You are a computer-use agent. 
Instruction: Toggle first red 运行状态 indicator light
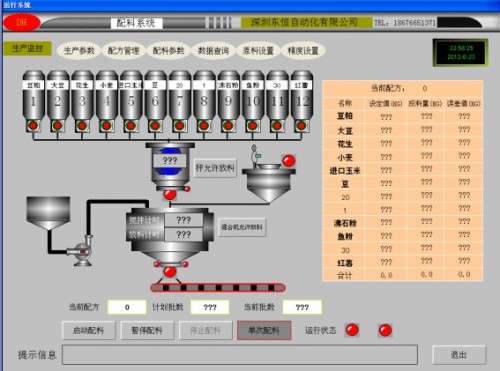[x=352, y=330]
